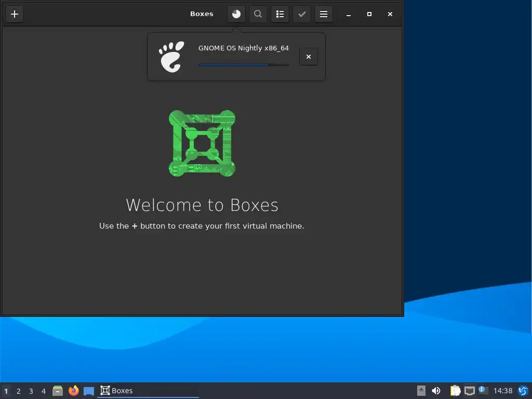Enable selection mode checkmark button
This screenshot has width=532, height=399.
click(x=302, y=14)
